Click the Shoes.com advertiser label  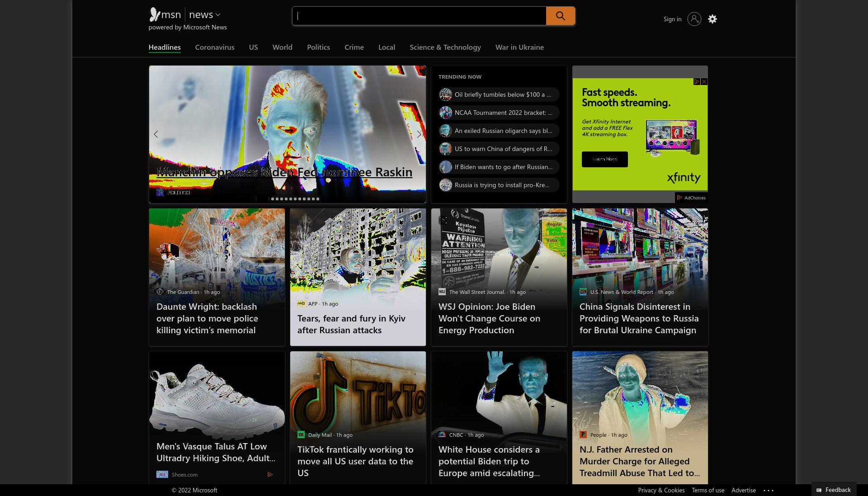click(184, 475)
